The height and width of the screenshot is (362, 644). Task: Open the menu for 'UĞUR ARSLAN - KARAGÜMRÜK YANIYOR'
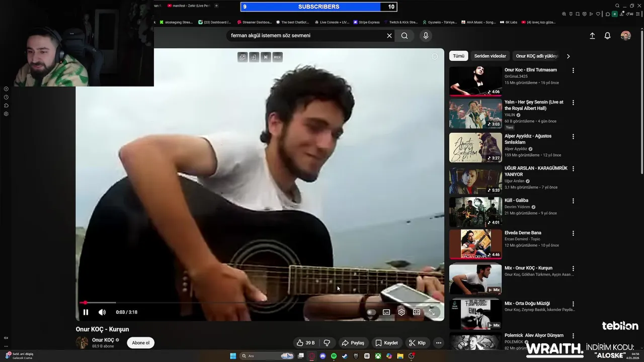pos(573,168)
